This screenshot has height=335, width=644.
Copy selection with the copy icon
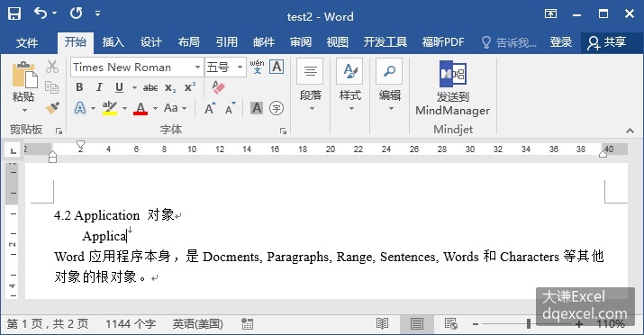[51, 87]
